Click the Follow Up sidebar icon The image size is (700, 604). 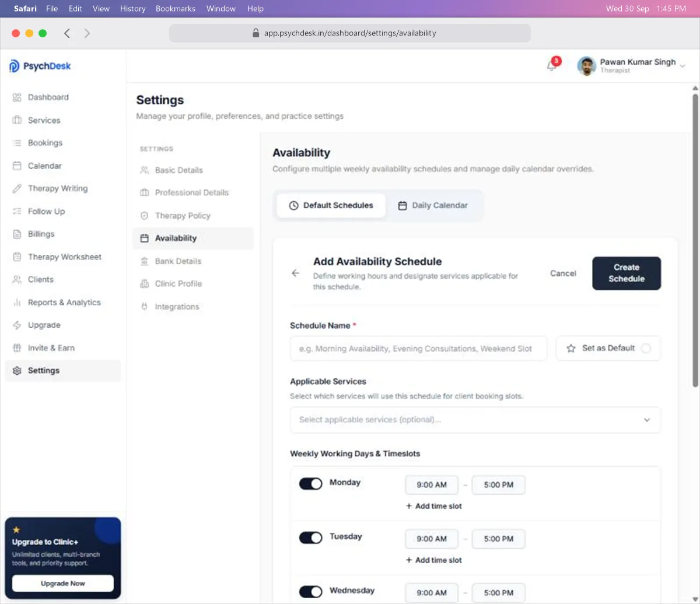click(x=17, y=211)
